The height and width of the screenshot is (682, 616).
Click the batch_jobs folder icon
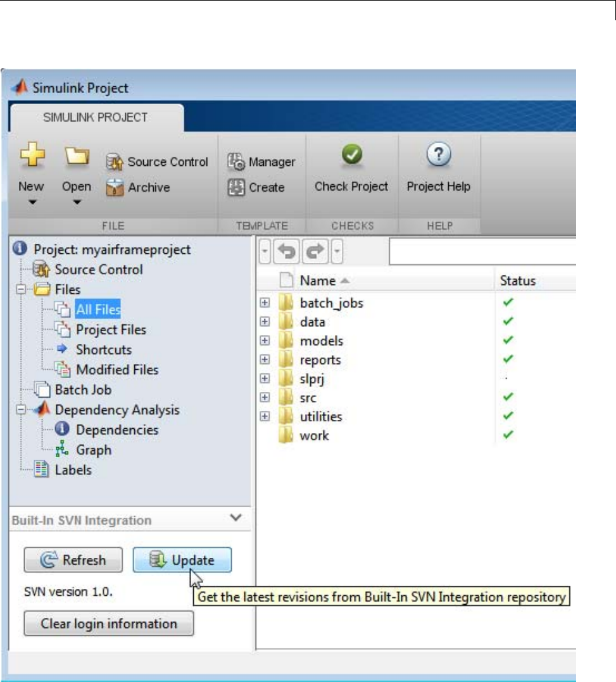point(286,303)
